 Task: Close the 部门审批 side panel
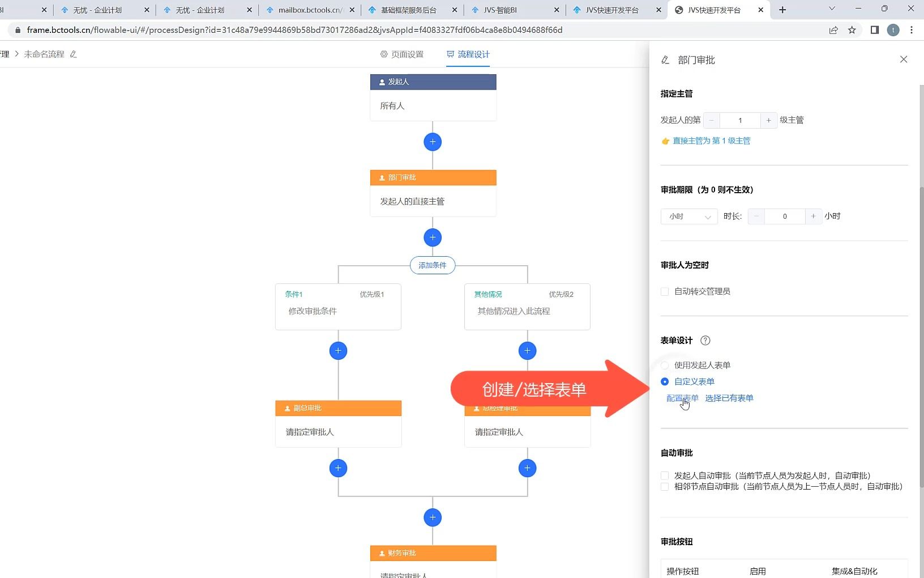904,59
